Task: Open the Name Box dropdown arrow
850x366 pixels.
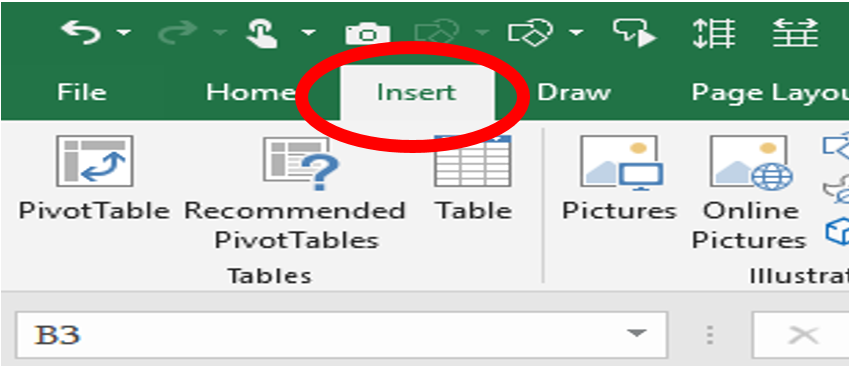Action: click(638, 334)
